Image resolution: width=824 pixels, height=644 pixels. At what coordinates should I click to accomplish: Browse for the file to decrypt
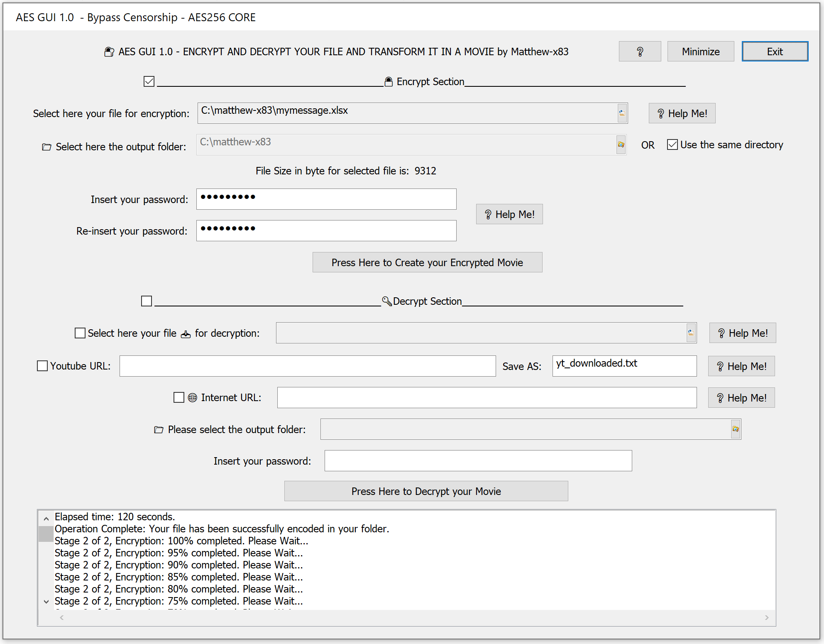pos(691,333)
